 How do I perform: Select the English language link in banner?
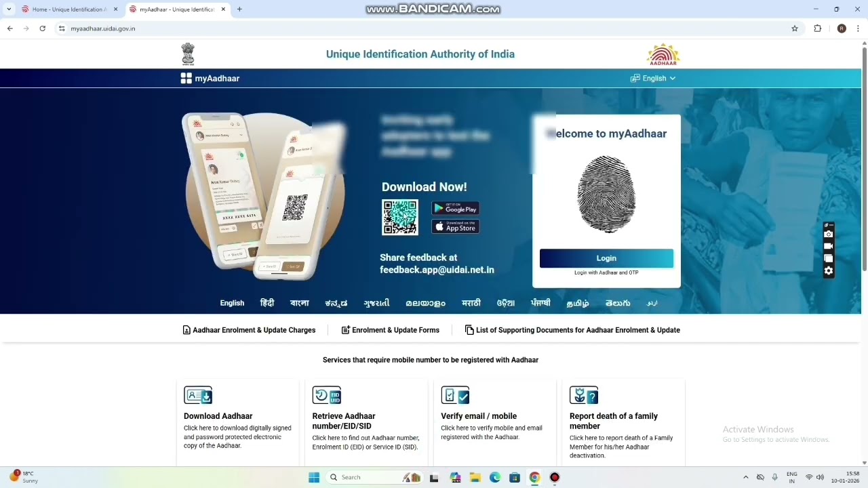[232, 303]
